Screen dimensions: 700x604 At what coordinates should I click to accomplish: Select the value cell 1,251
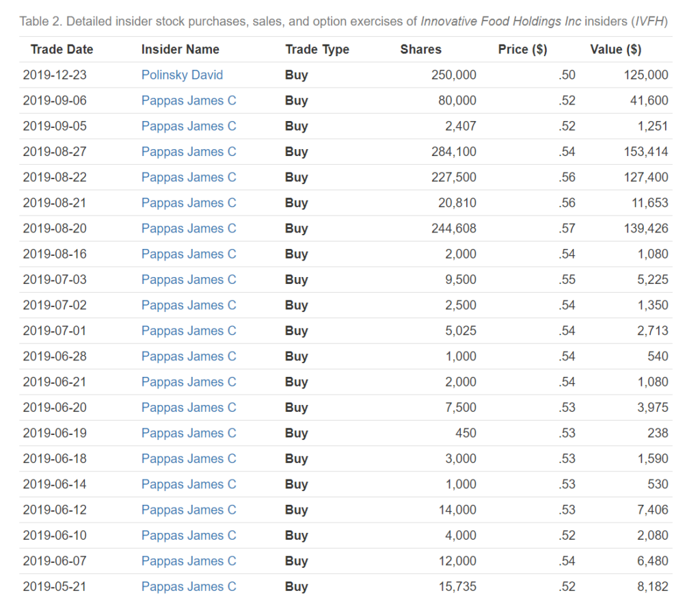click(653, 126)
